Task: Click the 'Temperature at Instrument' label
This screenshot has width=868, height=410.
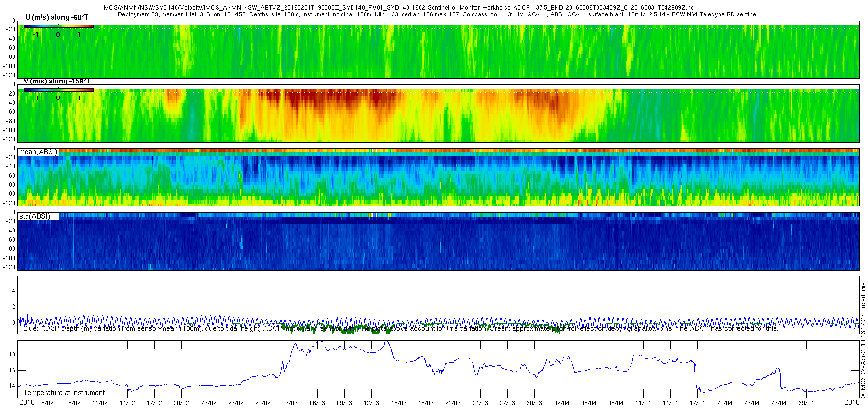Action: point(64,393)
